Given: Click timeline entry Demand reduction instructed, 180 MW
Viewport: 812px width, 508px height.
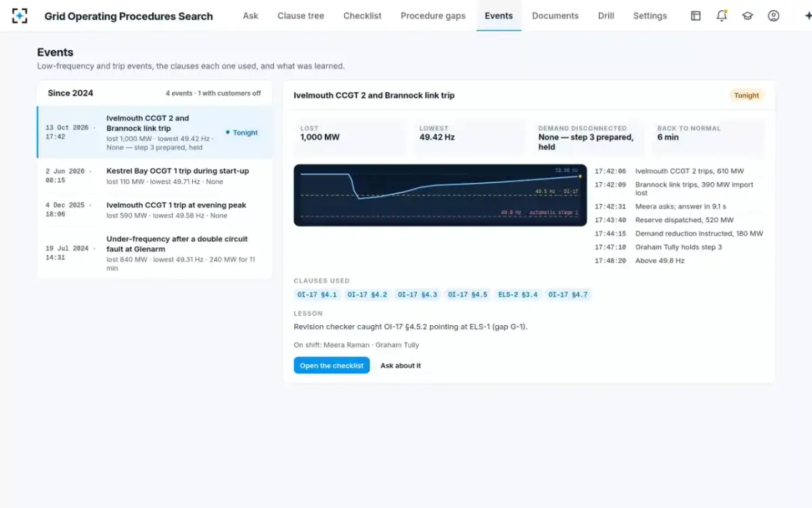Looking at the screenshot, I should point(679,234).
